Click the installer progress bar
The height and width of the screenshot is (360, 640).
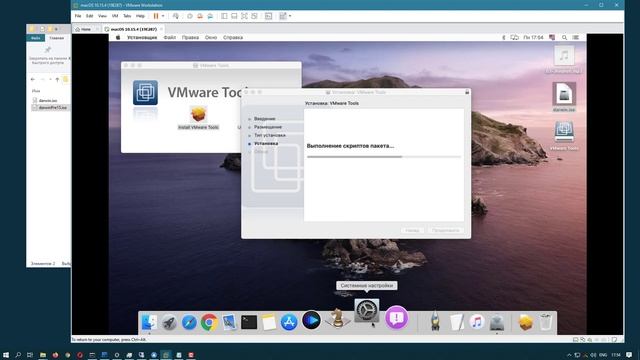coord(384,157)
